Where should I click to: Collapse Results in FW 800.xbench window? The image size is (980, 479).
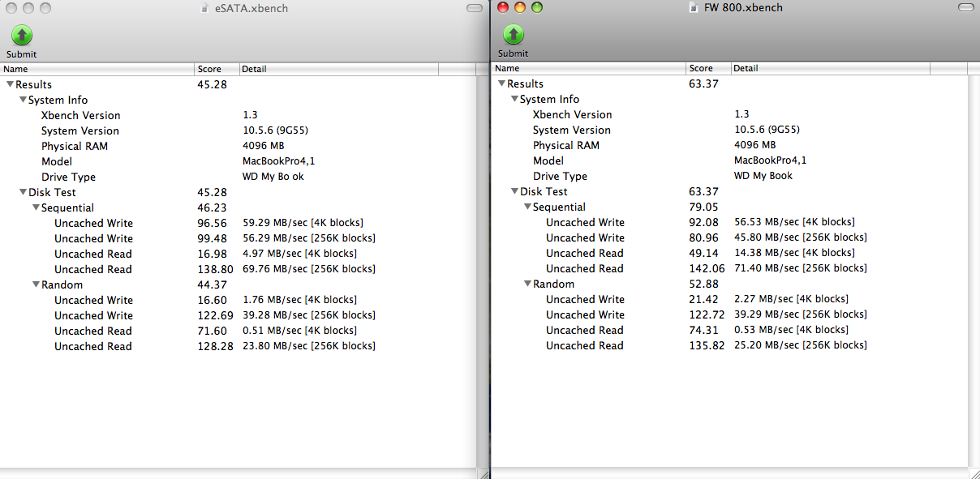(x=501, y=83)
